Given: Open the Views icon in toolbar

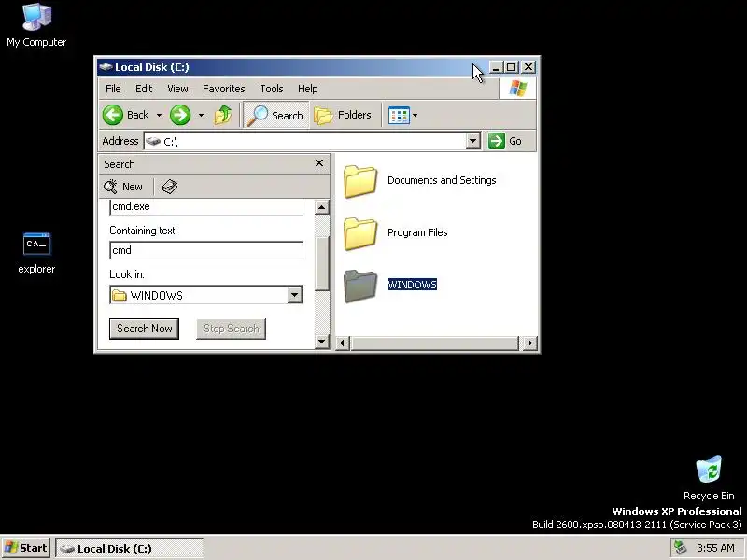Looking at the screenshot, I should click(x=399, y=115).
